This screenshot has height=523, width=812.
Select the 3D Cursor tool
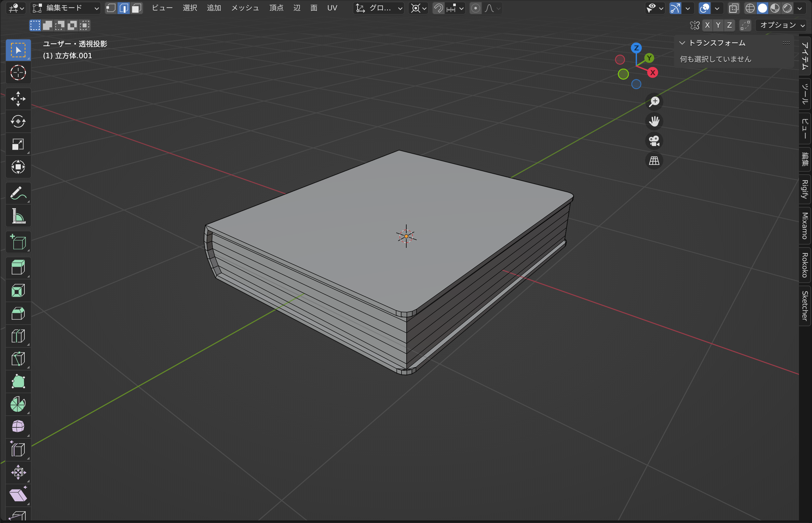pyautogui.click(x=18, y=73)
